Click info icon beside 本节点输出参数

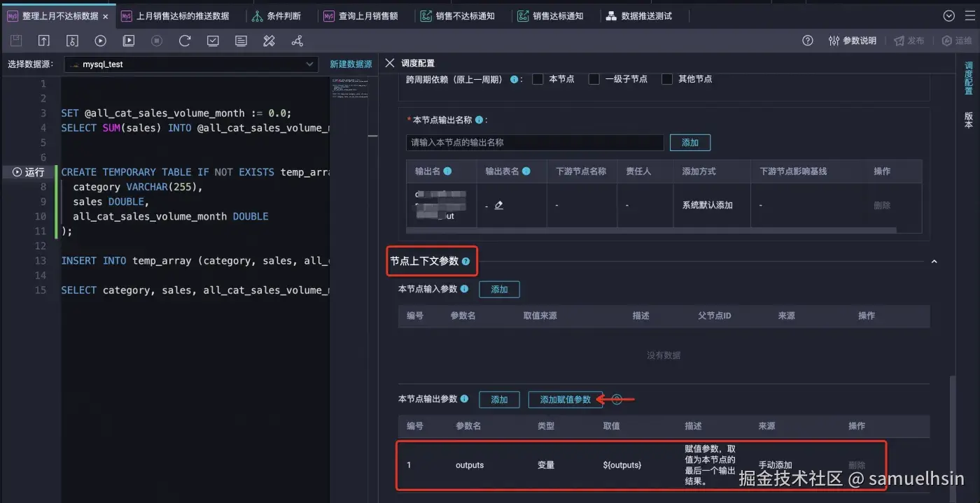pyautogui.click(x=465, y=399)
